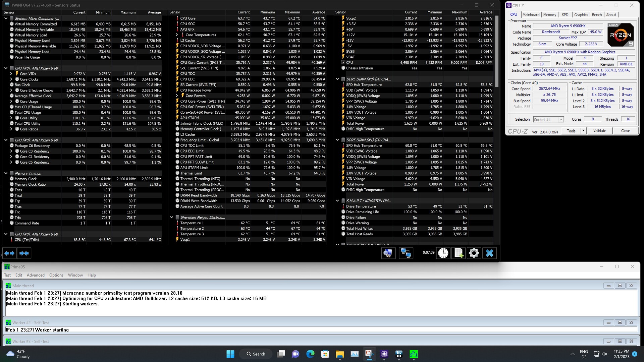The width and height of the screenshot is (644, 362).
Task: Click the reset clock icon in HWiNFO
Action: pos(443,253)
